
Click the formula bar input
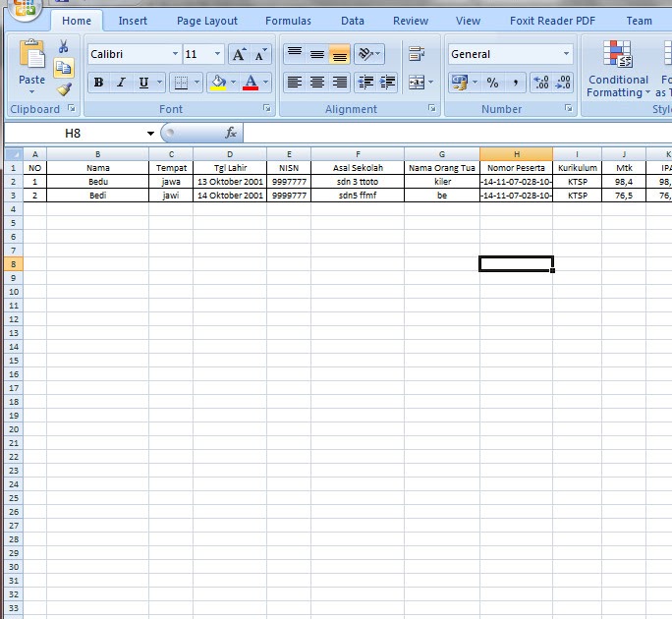pos(457,134)
